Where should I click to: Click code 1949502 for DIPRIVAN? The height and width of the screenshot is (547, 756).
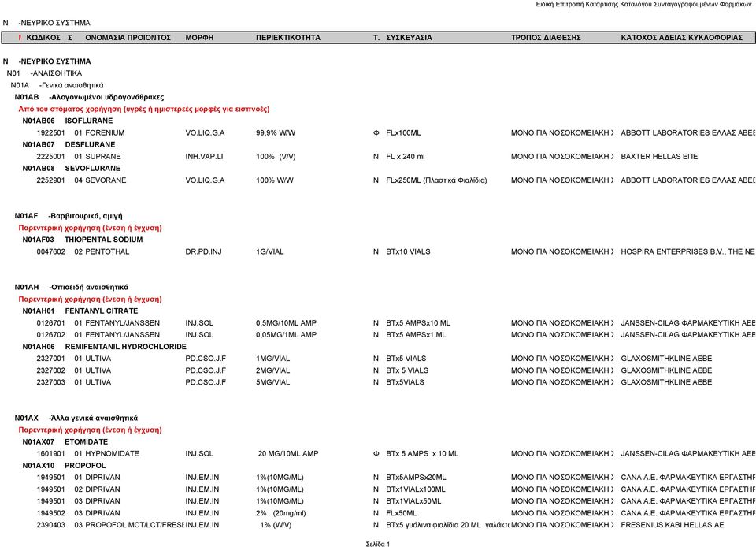click(50, 513)
